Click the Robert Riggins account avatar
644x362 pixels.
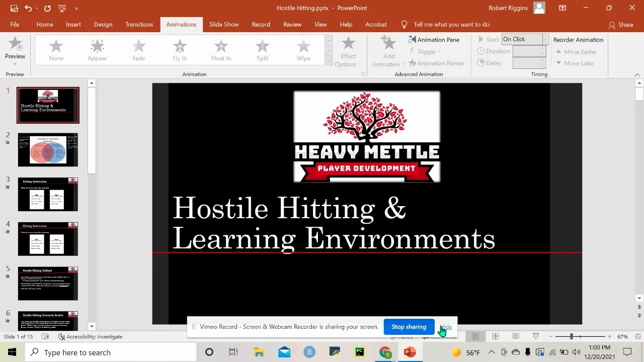point(539,8)
